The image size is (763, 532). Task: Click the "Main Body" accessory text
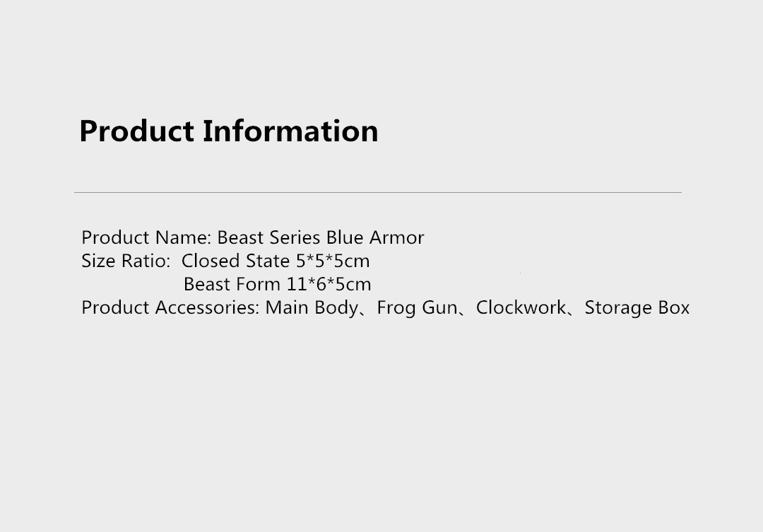coord(312,308)
